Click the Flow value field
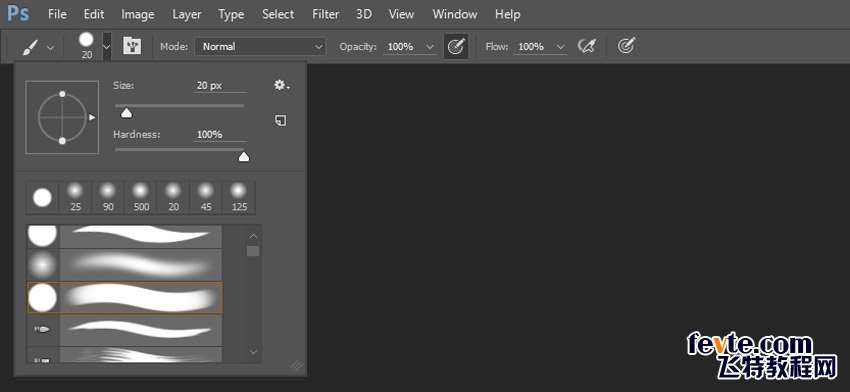The height and width of the screenshot is (392, 850). (531, 47)
